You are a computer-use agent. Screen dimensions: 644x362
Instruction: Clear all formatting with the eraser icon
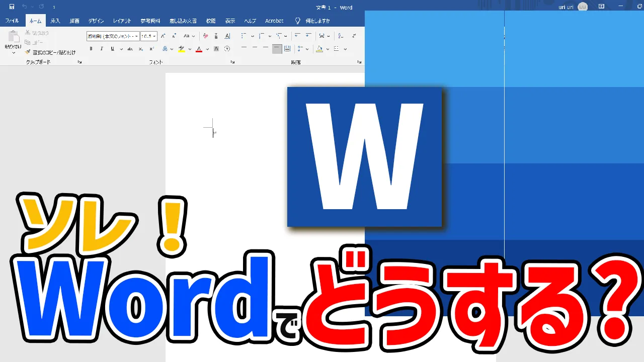[x=205, y=36]
